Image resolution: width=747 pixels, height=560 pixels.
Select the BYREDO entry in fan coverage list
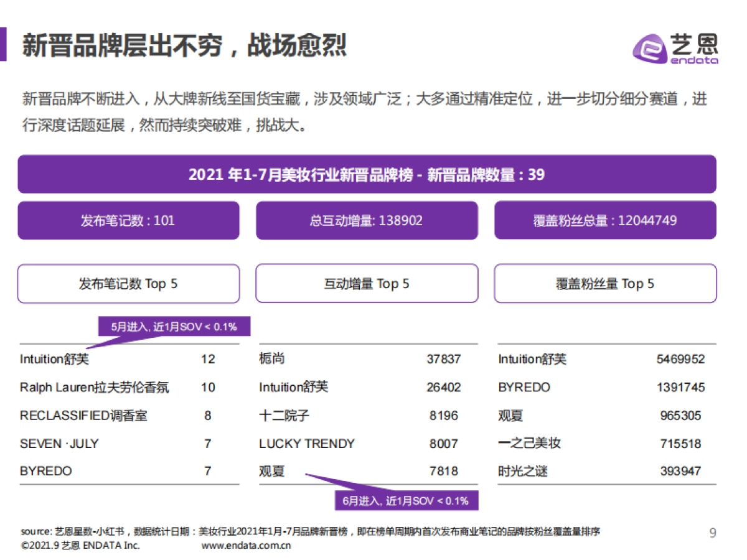pyautogui.click(x=525, y=387)
